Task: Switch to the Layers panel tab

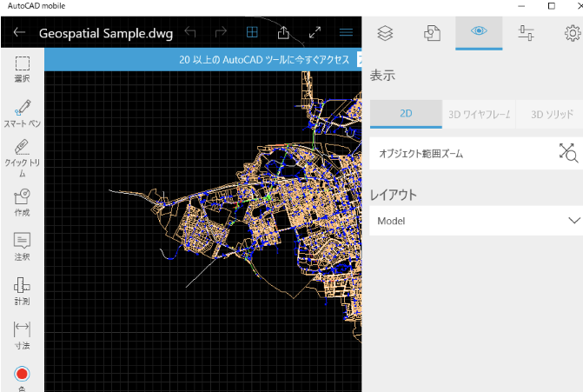Action: tap(385, 33)
